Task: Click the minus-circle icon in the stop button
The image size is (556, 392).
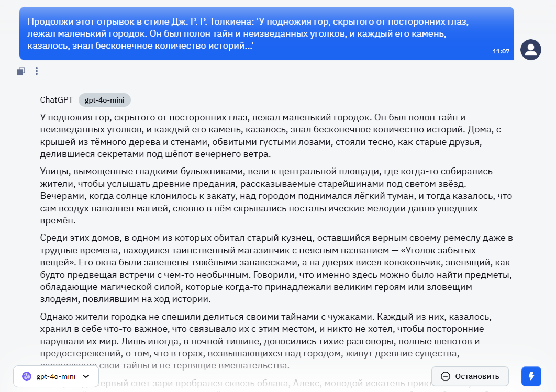Action: click(446, 376)
